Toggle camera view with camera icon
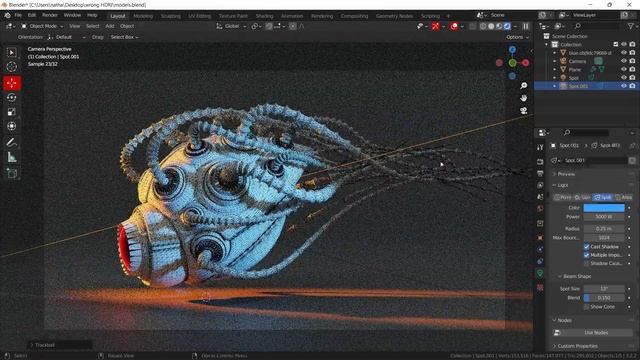Screen dimensions: 640x360 click(524, 111)
